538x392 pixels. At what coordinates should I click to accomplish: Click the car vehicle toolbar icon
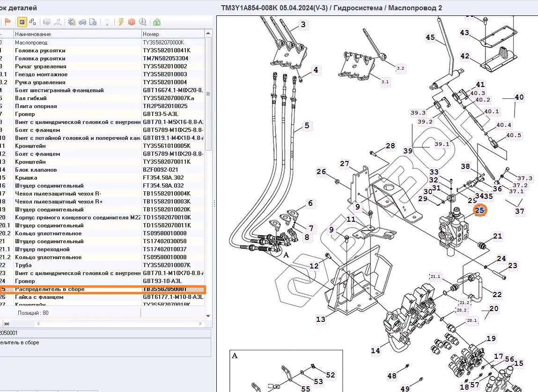click(82, 22)
